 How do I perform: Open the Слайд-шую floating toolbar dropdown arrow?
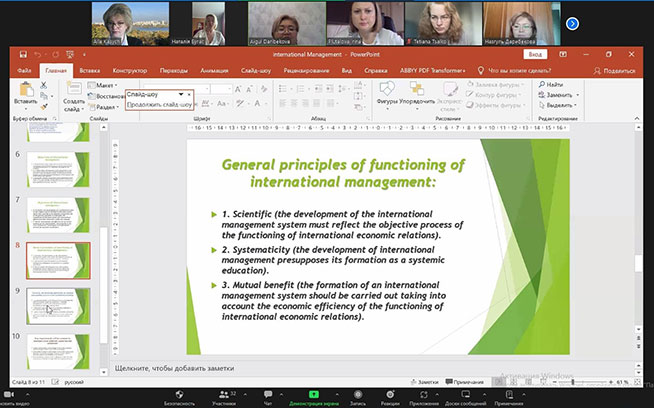coord(181,94)
